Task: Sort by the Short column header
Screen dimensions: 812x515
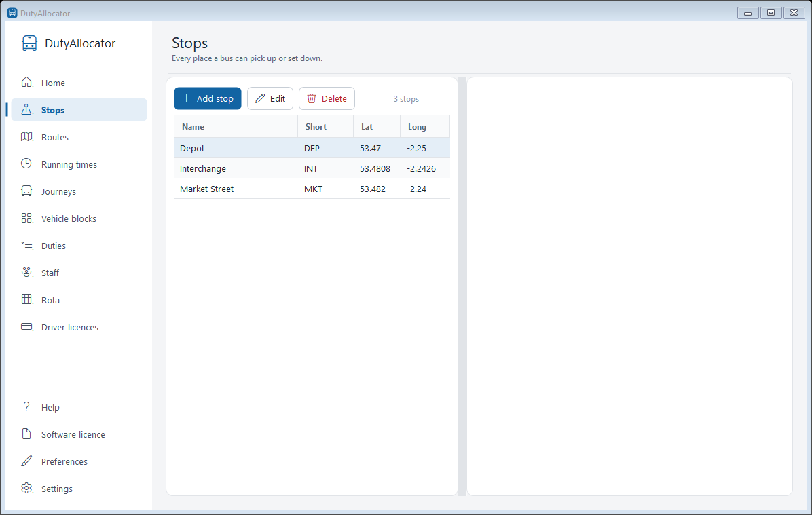Action: point(326,126)
